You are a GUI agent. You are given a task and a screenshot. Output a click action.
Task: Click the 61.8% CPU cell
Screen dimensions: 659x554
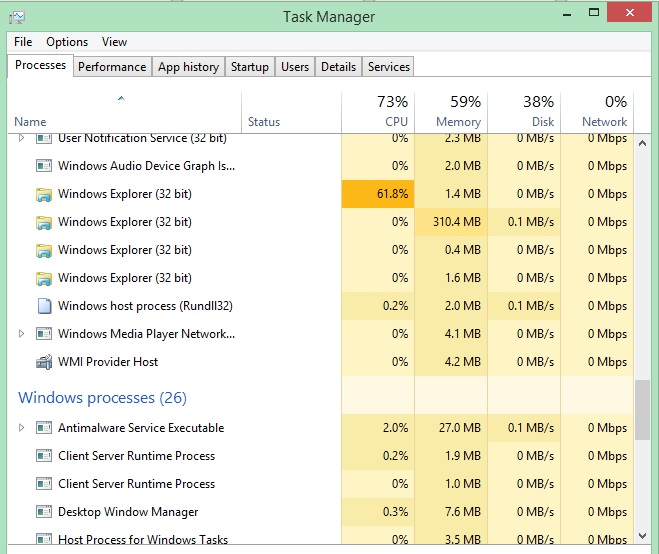point(378,194)
